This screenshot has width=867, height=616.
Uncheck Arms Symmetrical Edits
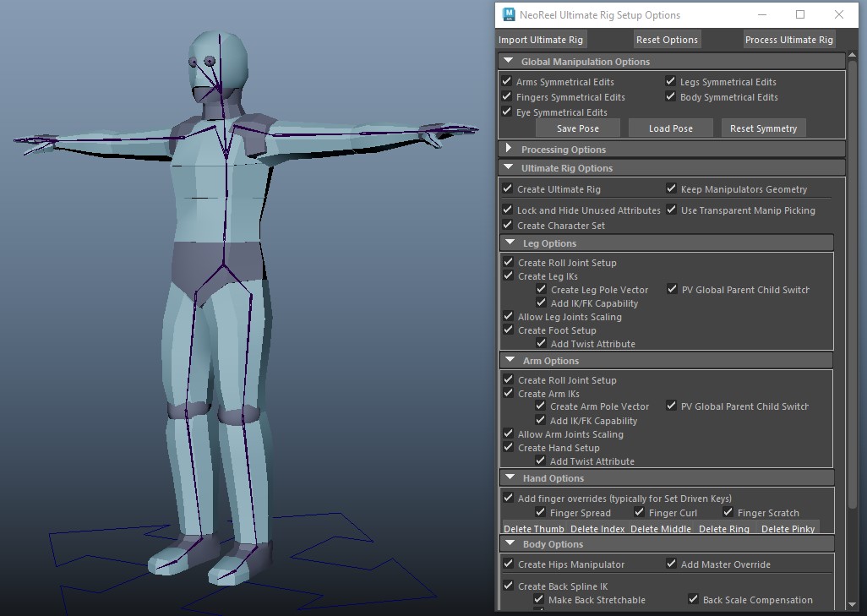(x=507, y=82)
